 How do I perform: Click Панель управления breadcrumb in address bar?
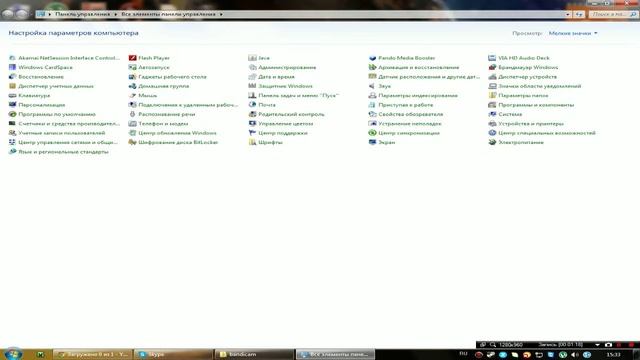(83, 14)
